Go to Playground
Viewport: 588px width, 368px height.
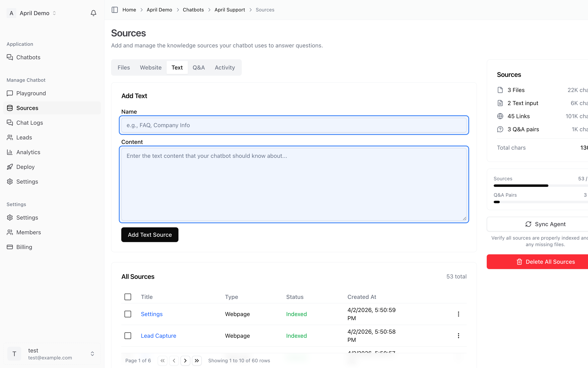(x=52, y=93)
